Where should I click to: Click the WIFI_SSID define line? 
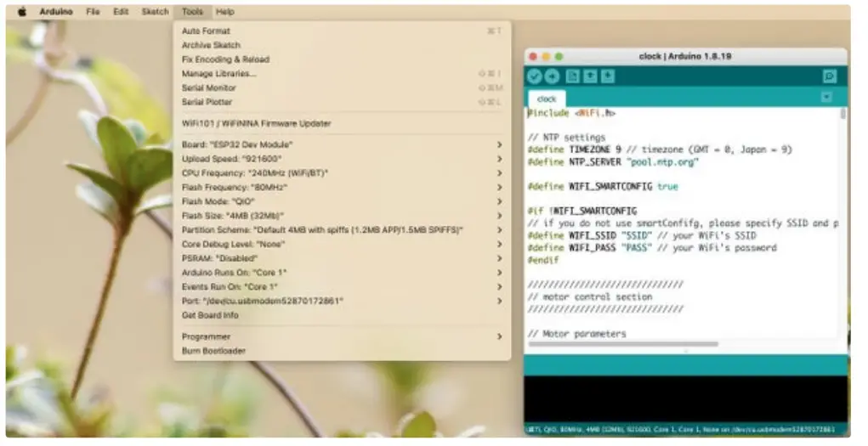pos(642,235)
